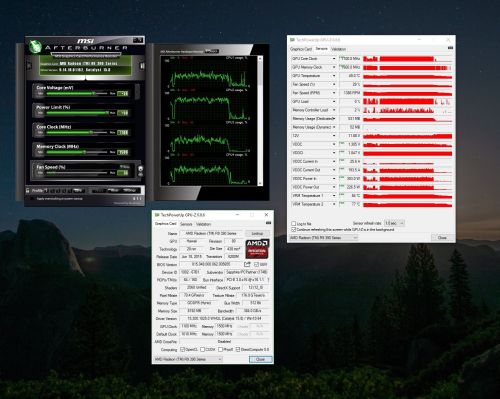Open GPU selector dropdown in Sensors window

tap(323, 238)
